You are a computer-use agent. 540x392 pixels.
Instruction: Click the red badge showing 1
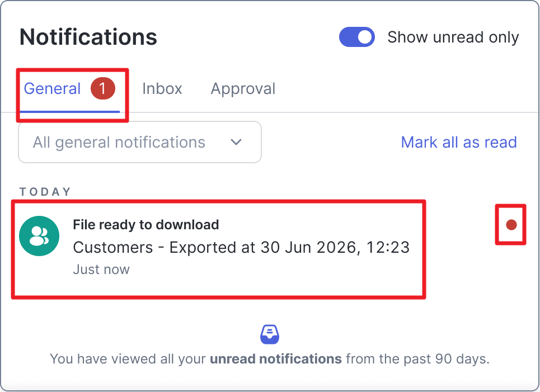pos(102,88)
